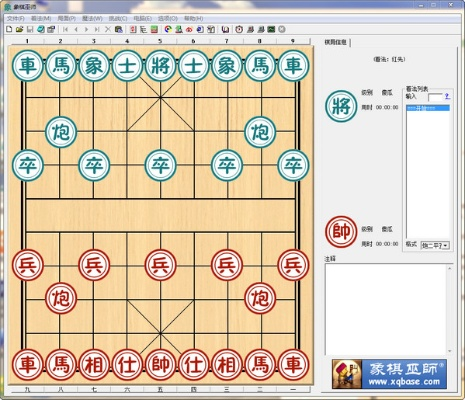This screenshot has height=400, width=465.
Task: Select the green 象 on file 3
Action: coord(94,66)
